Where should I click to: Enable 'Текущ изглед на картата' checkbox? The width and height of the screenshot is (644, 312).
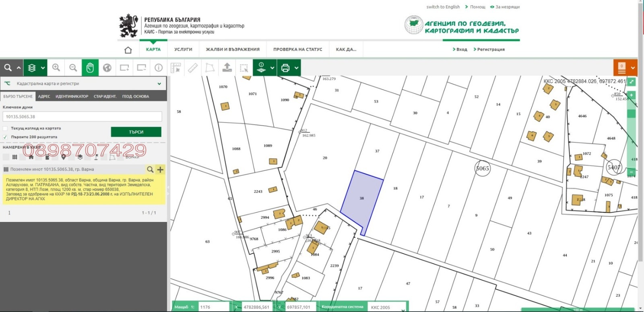click(5, 128)
